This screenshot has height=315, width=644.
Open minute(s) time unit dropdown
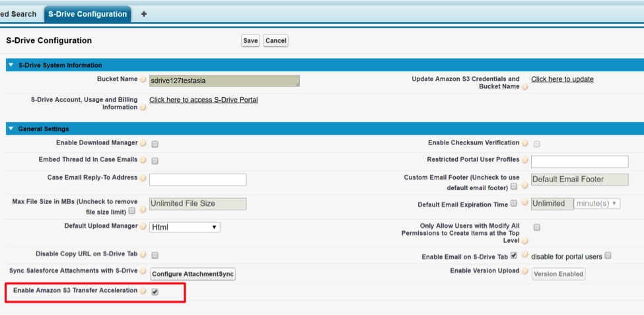596,203
